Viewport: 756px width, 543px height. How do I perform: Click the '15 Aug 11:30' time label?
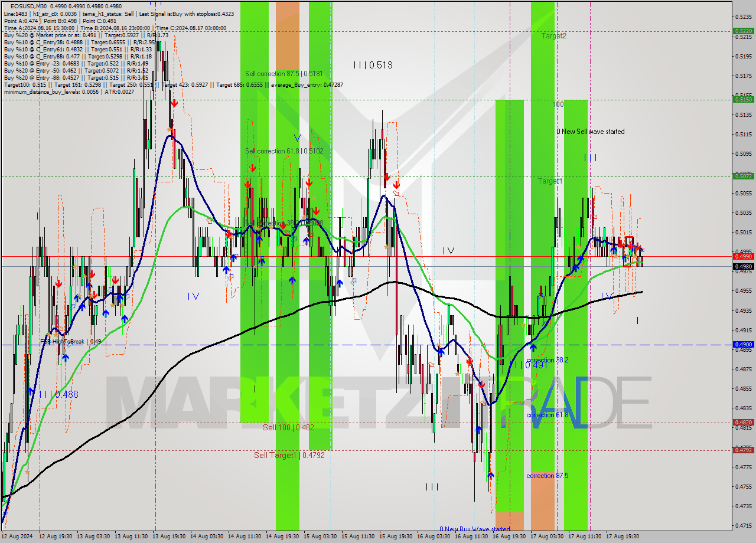(359, 536)
